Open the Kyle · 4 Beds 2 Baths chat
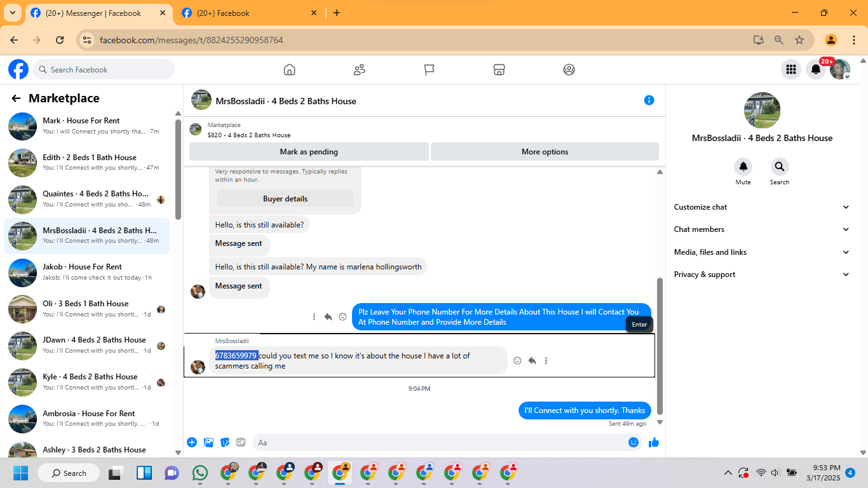 click(87, 382)
